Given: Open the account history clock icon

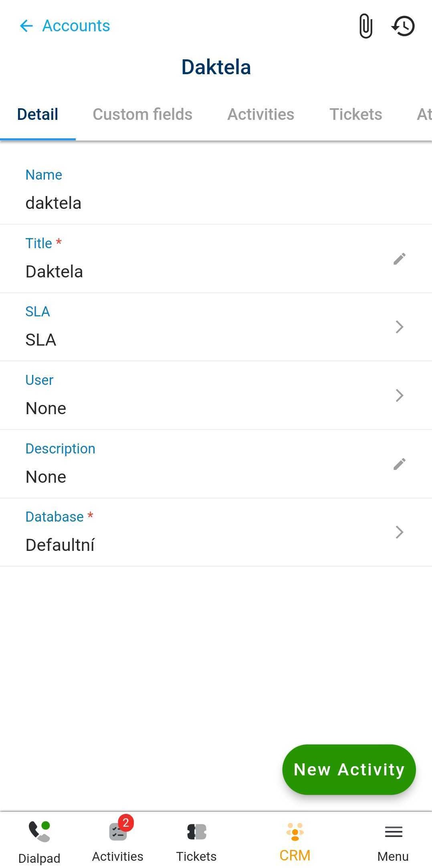Looking at the screenshot, I should pyautogui.click(x=403, y=26).
